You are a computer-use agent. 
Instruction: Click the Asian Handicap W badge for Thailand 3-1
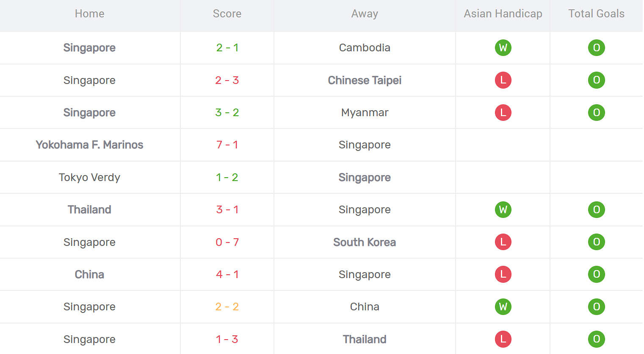(x=503, y=209)
